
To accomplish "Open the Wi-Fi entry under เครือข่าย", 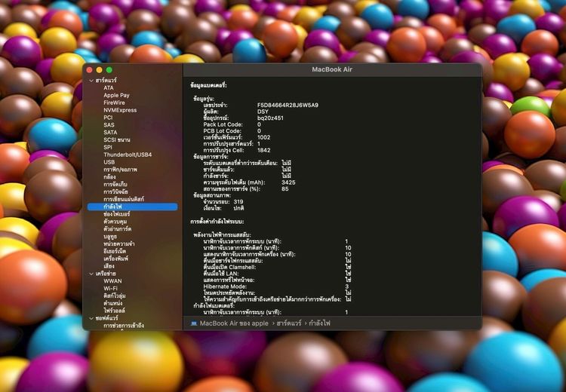I will click(110, 288).
